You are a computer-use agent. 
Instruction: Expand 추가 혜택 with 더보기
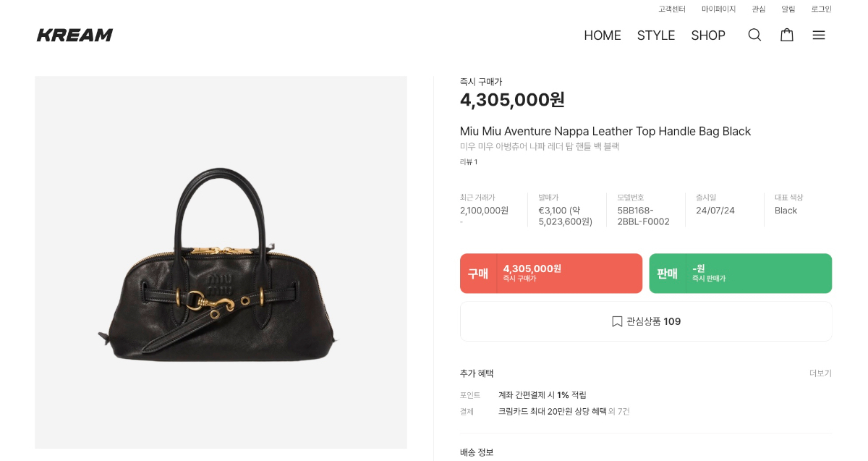pos(820,373)
